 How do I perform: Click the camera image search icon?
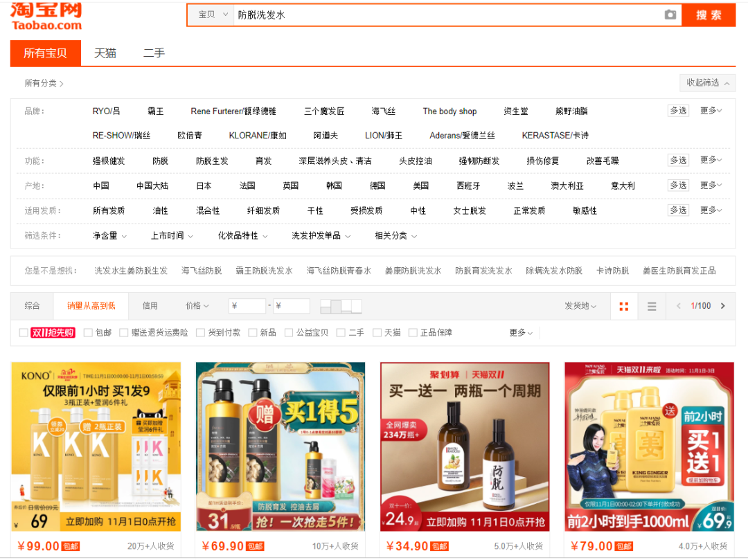[670, 15]
